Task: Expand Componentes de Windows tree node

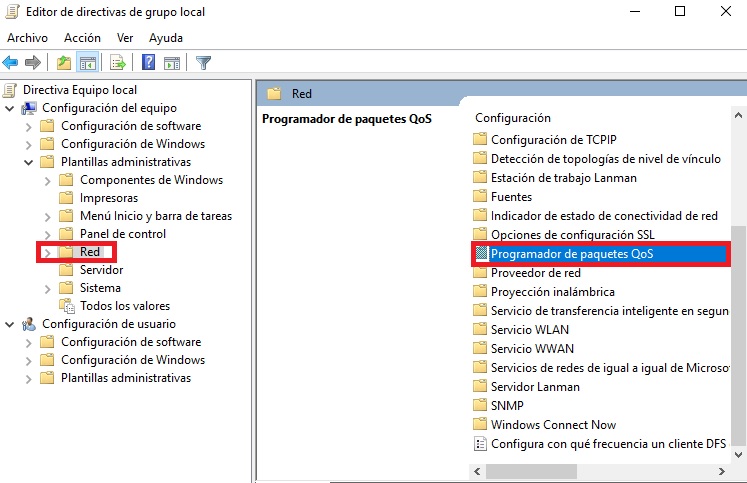Action: (x=48, y=180)
